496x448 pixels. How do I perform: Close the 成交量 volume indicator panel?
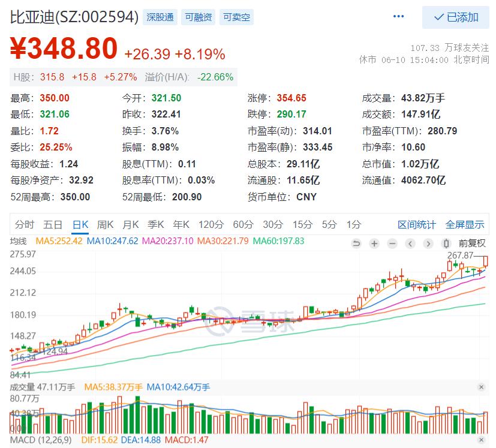[481, 387]
